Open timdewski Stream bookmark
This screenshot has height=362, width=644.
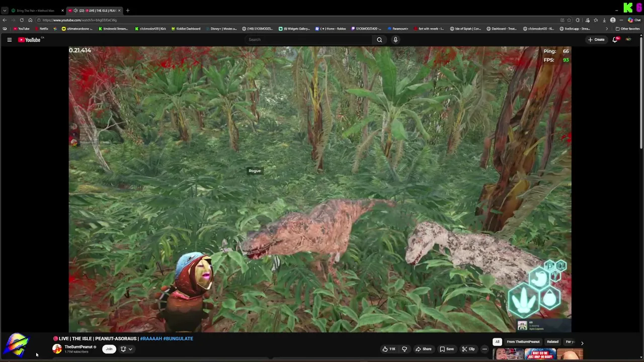113,29
